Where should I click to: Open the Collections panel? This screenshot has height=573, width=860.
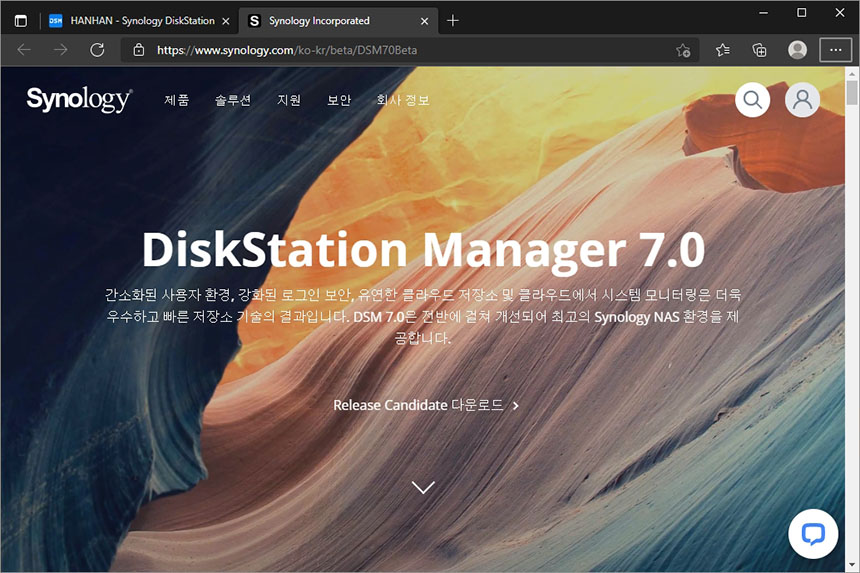point(759,50)
